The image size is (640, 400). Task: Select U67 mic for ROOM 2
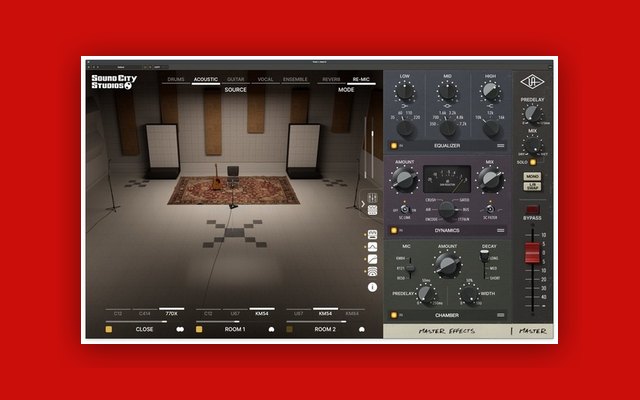pos(298,313)
